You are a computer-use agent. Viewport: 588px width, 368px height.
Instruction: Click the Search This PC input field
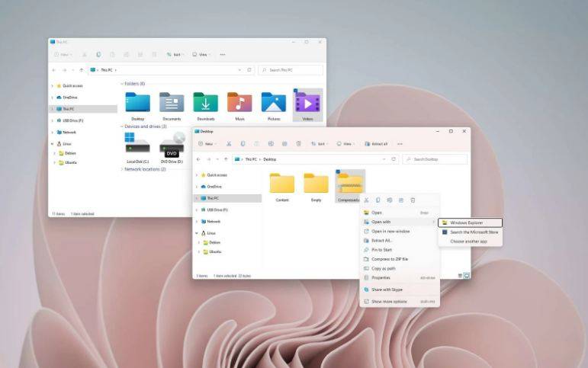(x=291, y=70)
